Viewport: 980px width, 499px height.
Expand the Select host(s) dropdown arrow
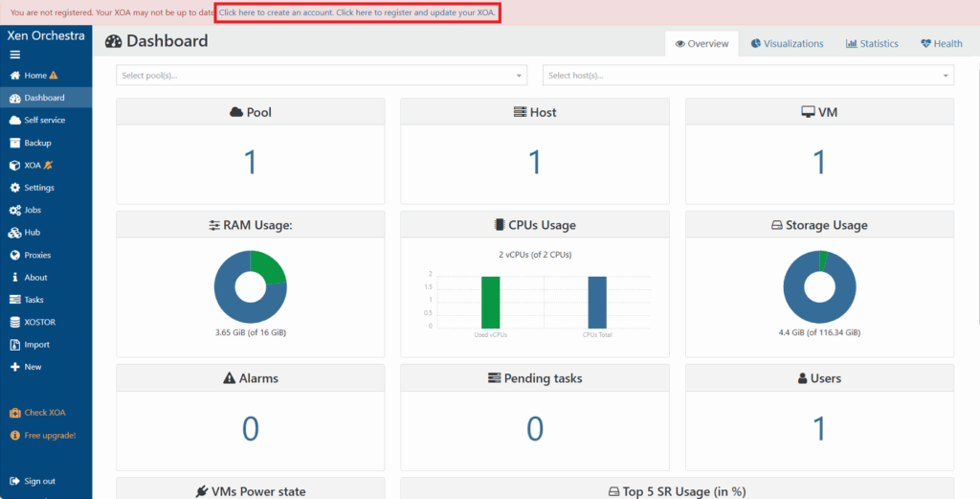(946, 76)
